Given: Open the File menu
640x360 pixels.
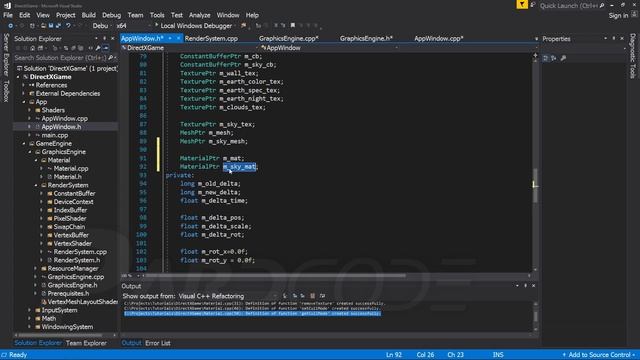Looking at the screenshot, I should point(8,15).
